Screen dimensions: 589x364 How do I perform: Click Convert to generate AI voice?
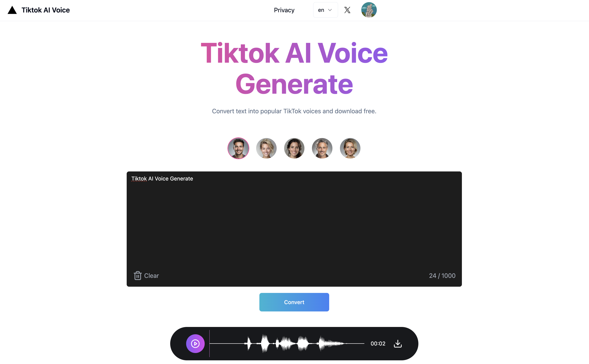[x=294, y=302]
